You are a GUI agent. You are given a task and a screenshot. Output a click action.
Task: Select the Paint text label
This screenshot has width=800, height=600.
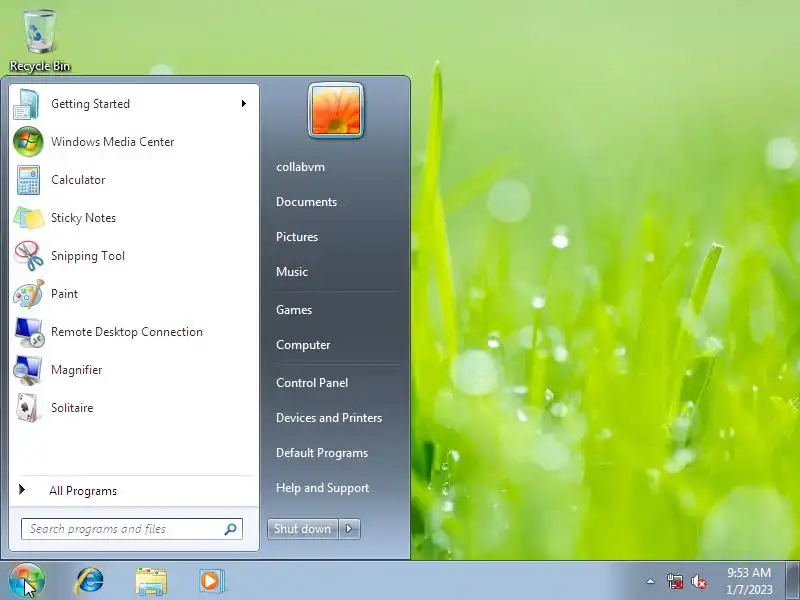[x=64, y=294]
